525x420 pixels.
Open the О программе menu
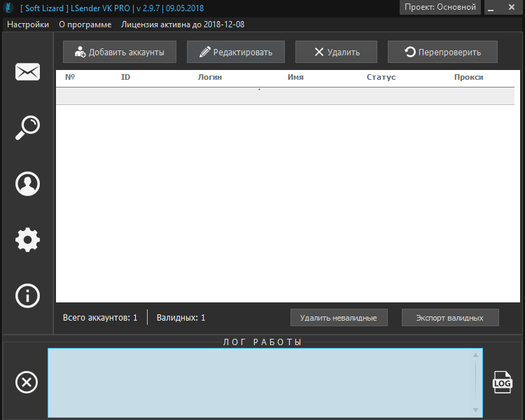click(x=85, y=24)
